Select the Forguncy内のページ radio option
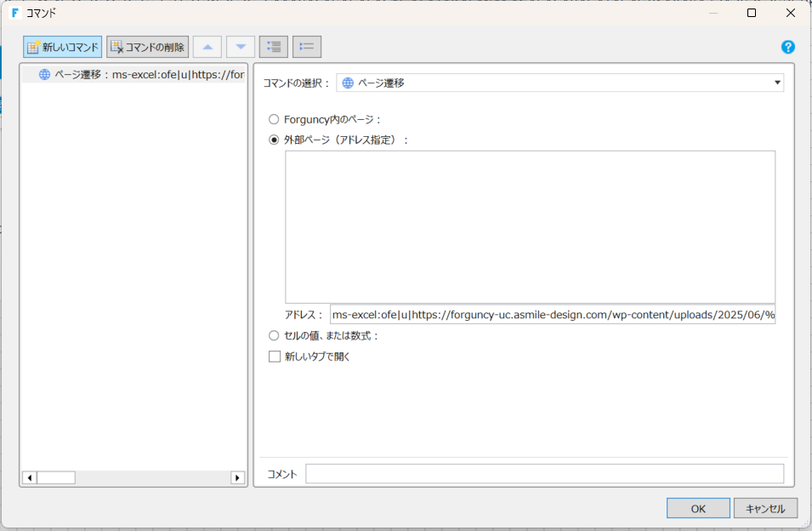This screenshot has height=531, width=812. (x=274, y=119)
